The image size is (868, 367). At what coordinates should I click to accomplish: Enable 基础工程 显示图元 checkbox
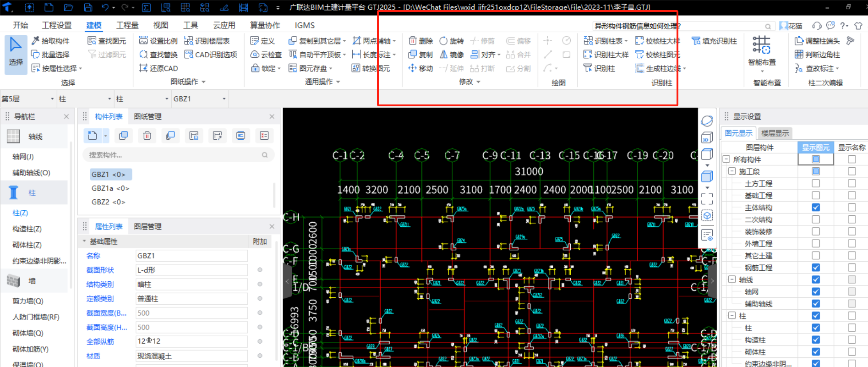[x=816, y=195]
